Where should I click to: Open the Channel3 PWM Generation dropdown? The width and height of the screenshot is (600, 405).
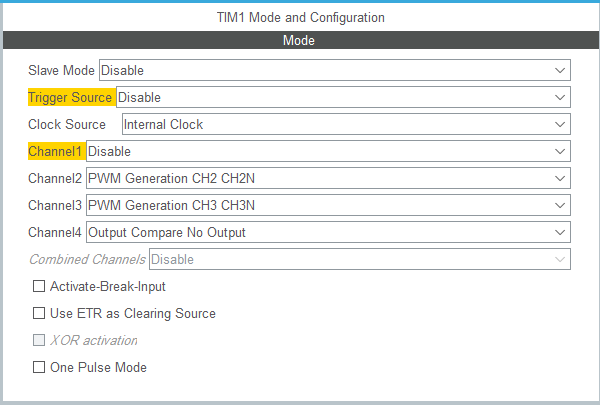pos(328,205)
